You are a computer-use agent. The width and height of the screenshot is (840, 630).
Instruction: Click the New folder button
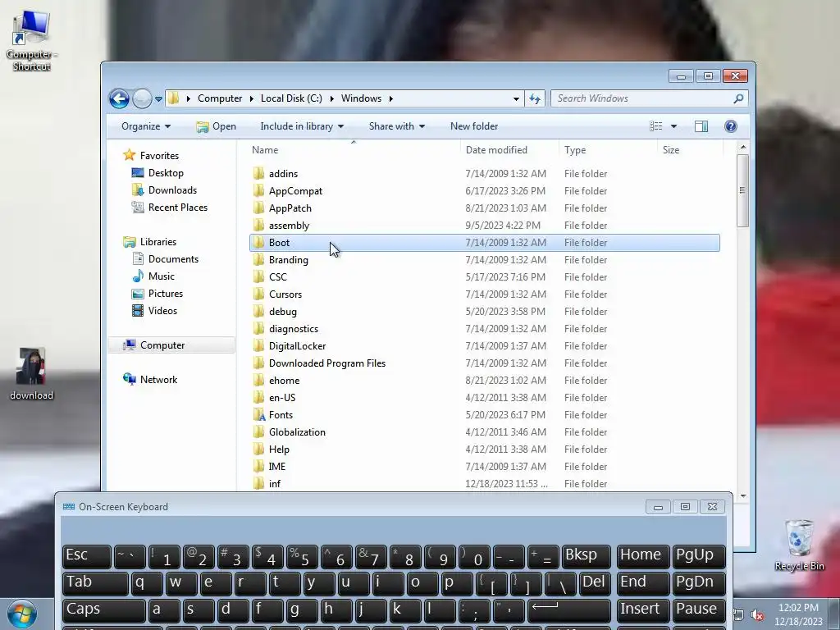pyautogui.click(x=474, y=126)
